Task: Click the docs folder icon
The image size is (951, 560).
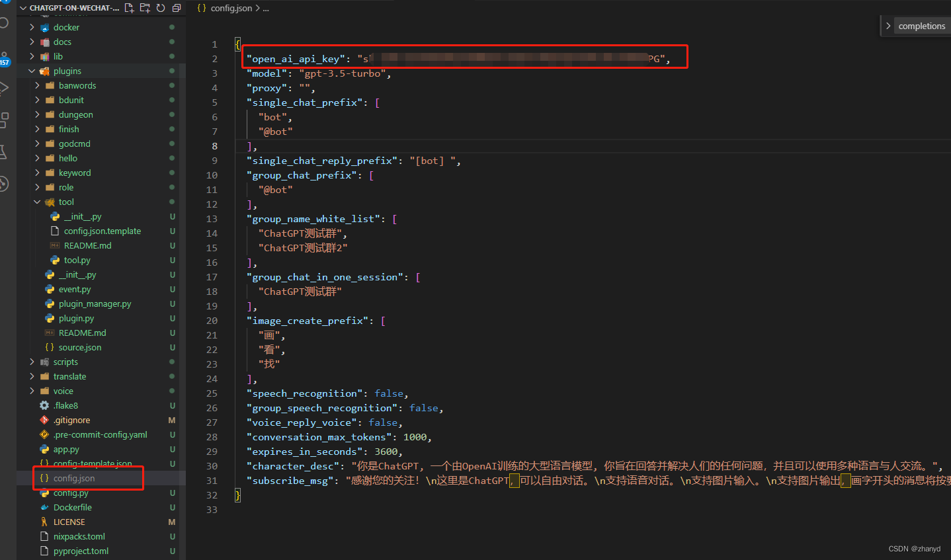Action: point(45,42)
